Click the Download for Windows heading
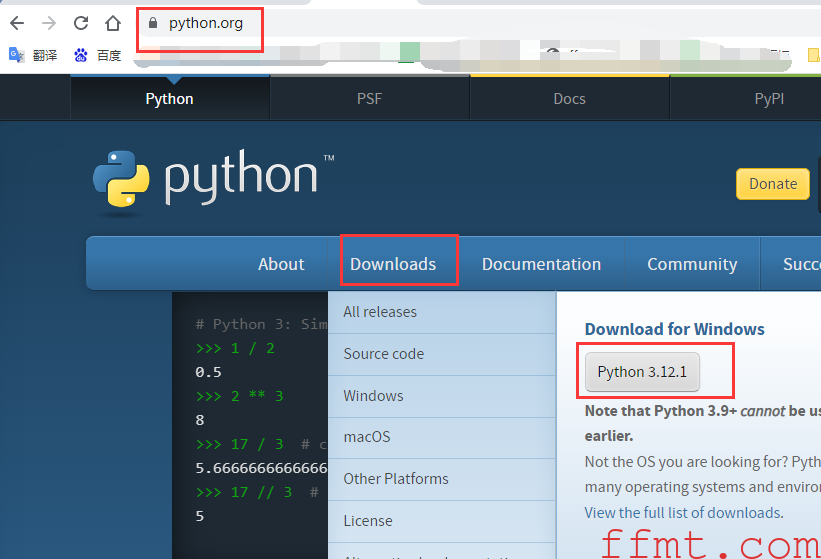 click(x=674, y=329)
